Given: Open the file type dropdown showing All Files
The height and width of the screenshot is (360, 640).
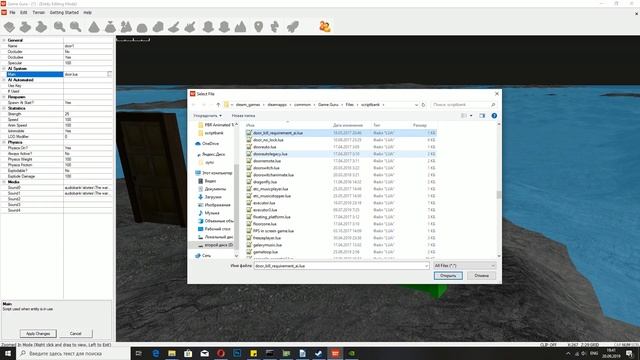Looking at the screenshot, I should point(464,266).
